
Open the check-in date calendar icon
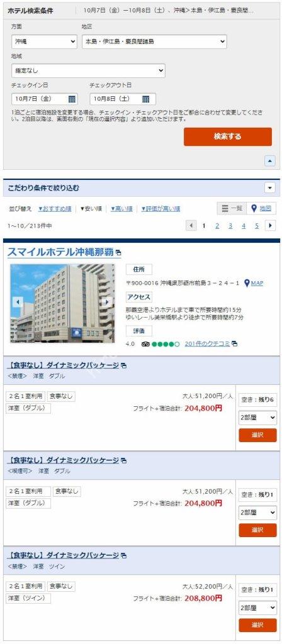pos(72,99)
